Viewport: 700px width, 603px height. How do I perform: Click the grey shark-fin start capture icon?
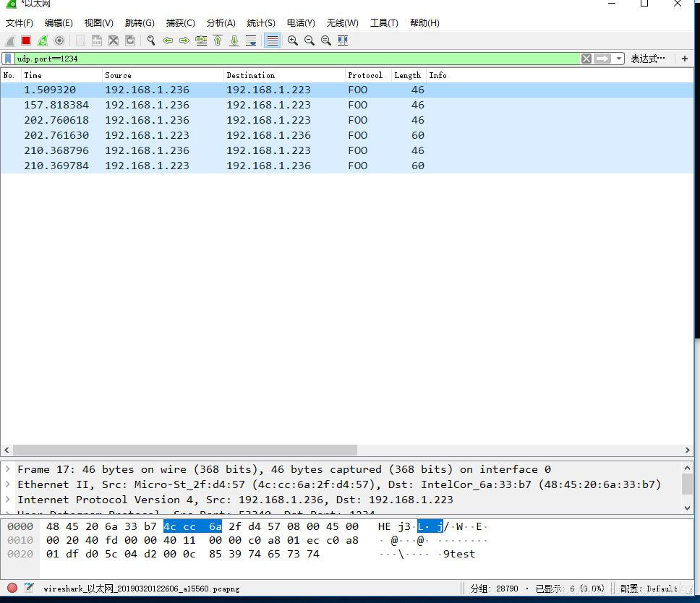[10, 41]
